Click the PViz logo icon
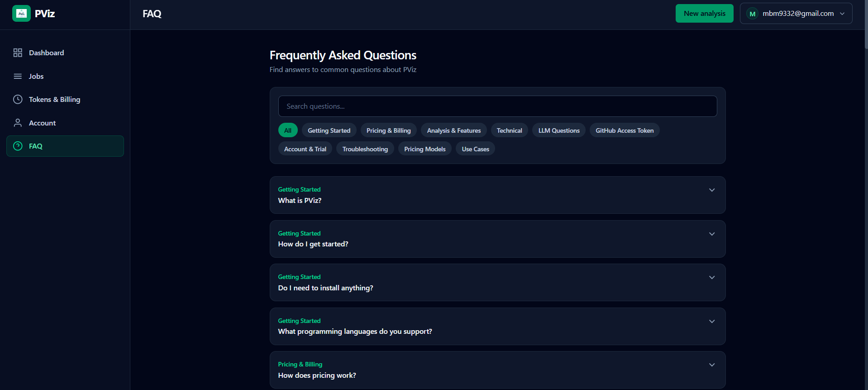 pos(21,13)
